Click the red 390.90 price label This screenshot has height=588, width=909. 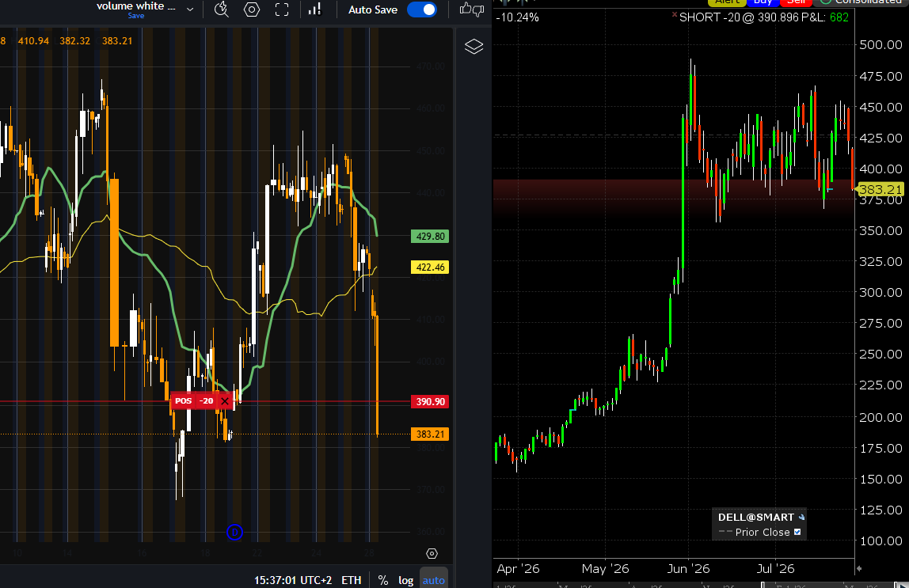(430, 401)
